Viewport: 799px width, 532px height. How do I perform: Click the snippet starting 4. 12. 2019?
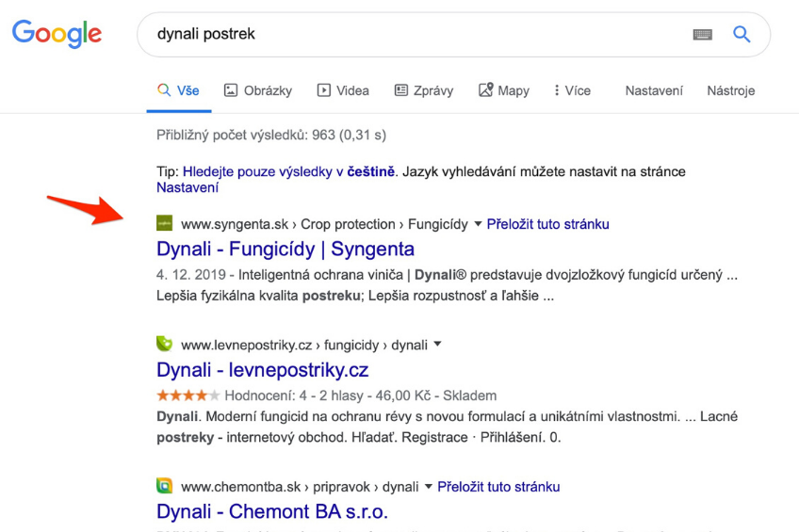447,285
